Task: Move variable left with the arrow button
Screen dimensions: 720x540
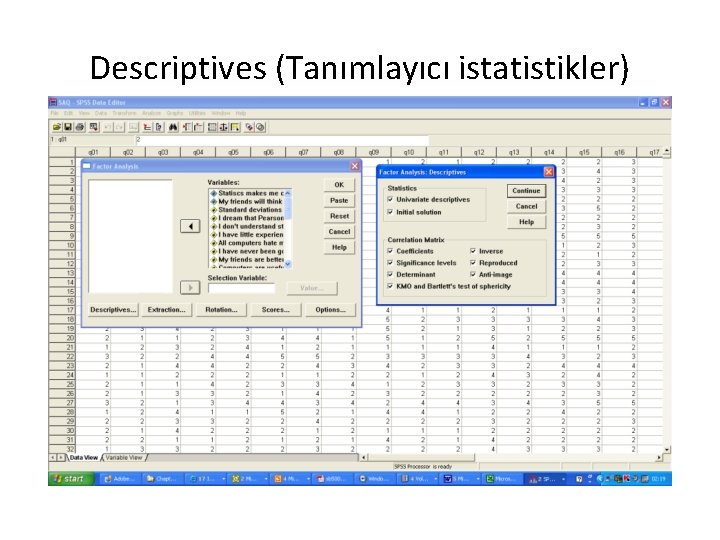Action: click(190, 226)
